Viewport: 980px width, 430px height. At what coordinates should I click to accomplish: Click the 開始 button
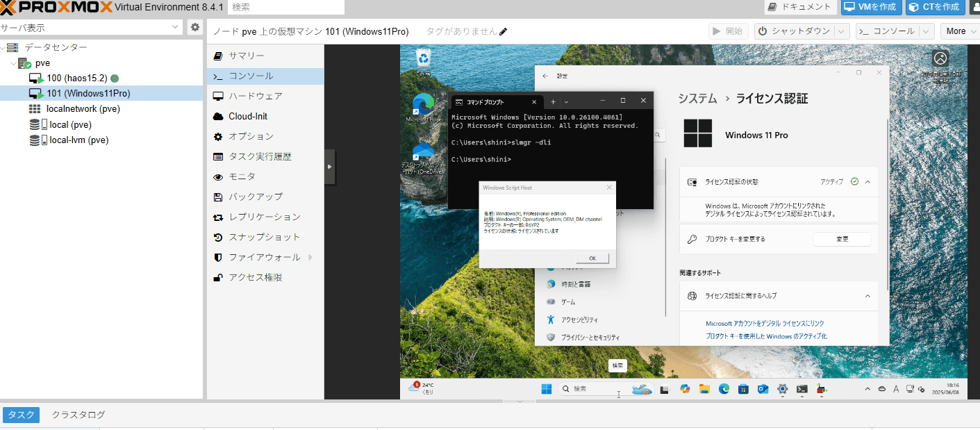[x=728, y=31]
